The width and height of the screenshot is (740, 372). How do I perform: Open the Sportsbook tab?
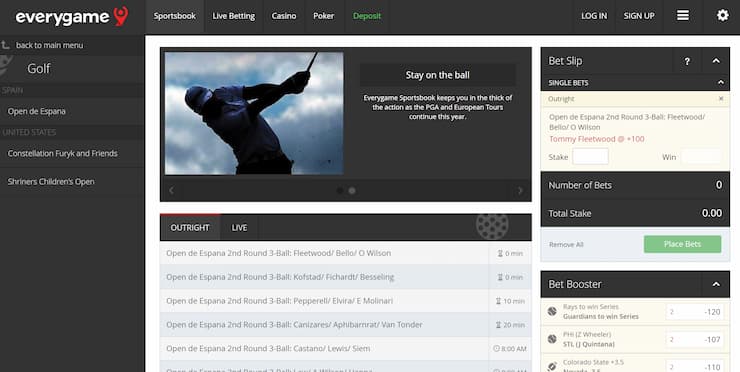click(x=175, y=16)
